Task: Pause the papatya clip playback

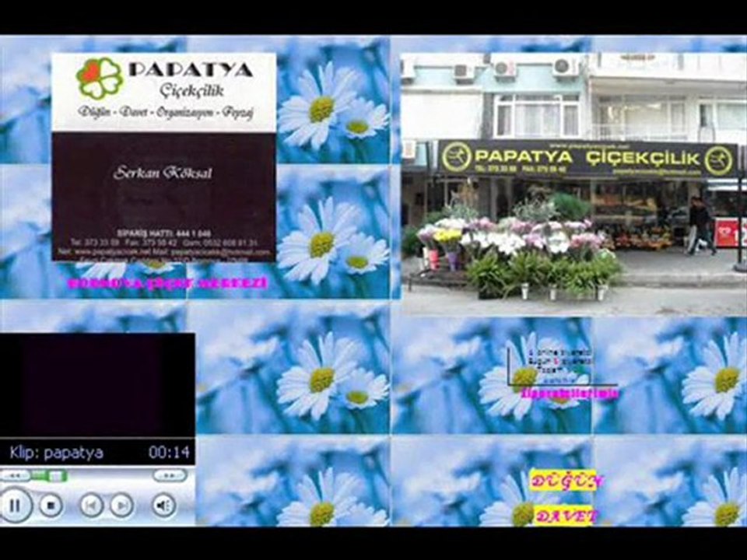Action: pyautogui.click(x=15, y=506)
